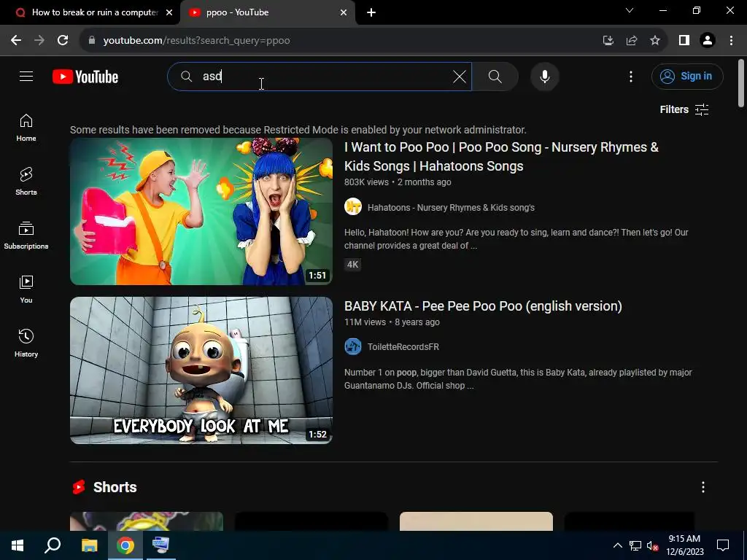Open Subscriptions in the sidebar
Image resolution: width=747 pixels, height=560 pixels.
[26, 236]
